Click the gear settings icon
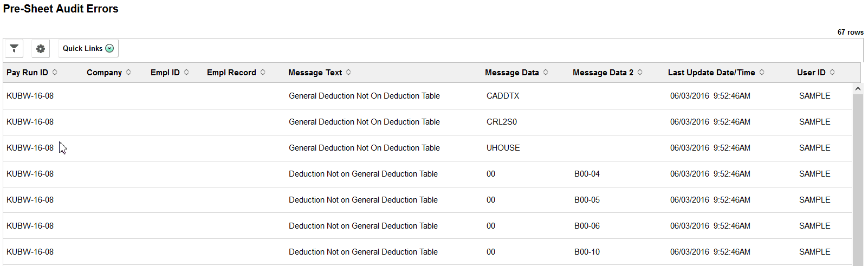 coord(41,48)
